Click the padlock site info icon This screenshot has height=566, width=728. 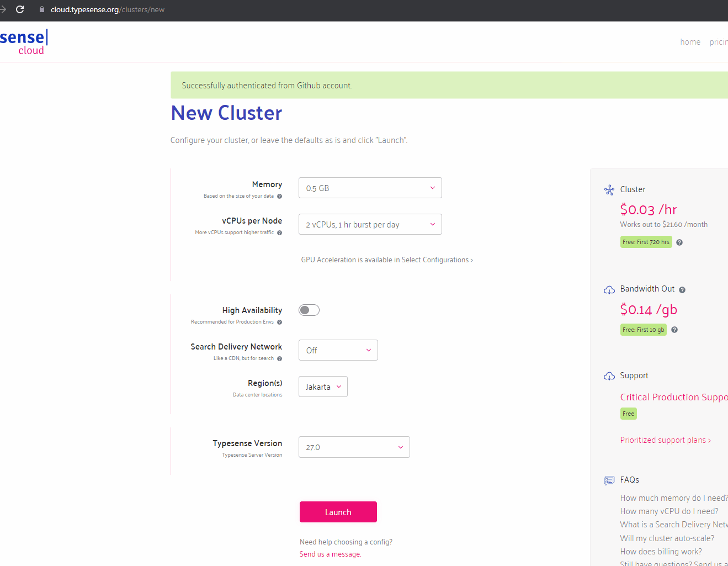pyautogui.click(x=42, y=9)
